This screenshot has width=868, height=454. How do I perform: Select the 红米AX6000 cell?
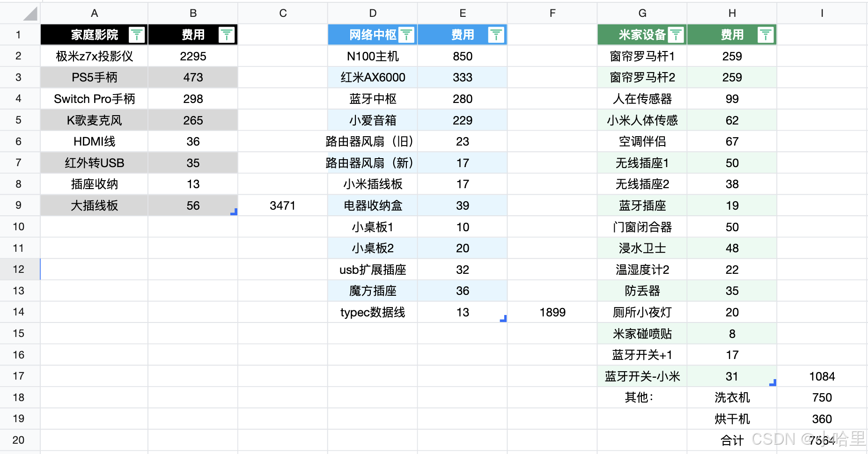click(373, 77)
